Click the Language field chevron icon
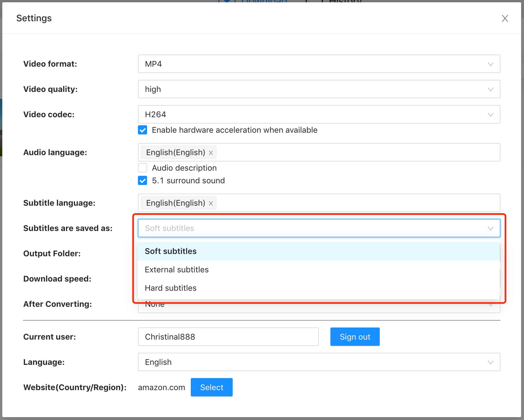This screenshot has width=524, height=420. (490, 362)
